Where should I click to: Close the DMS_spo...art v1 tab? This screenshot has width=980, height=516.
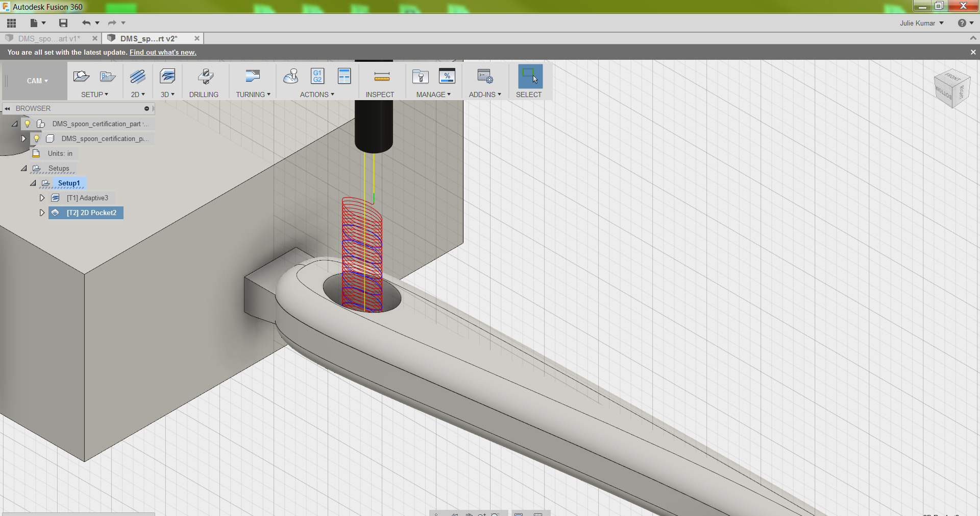(x=94, y=38)
